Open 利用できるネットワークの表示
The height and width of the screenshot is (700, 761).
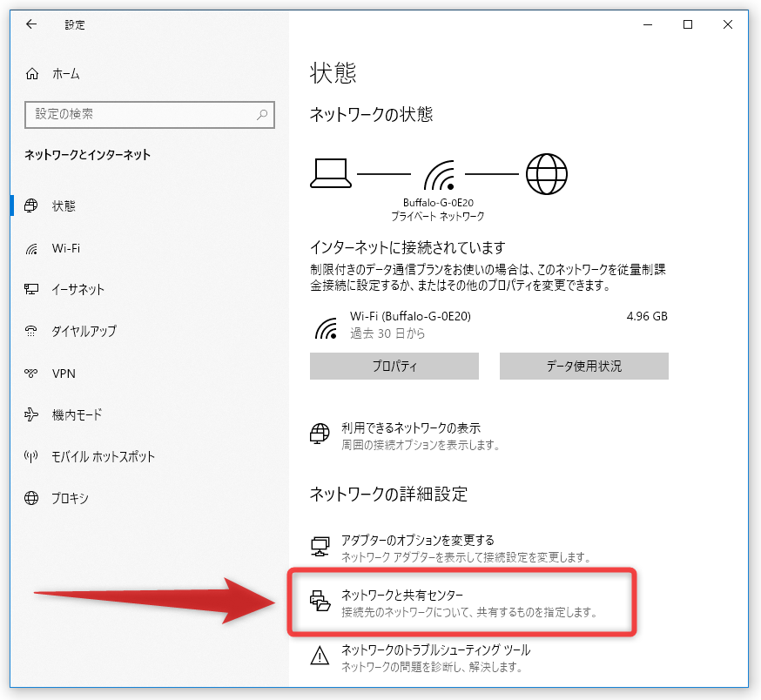[x=411, y=428]
